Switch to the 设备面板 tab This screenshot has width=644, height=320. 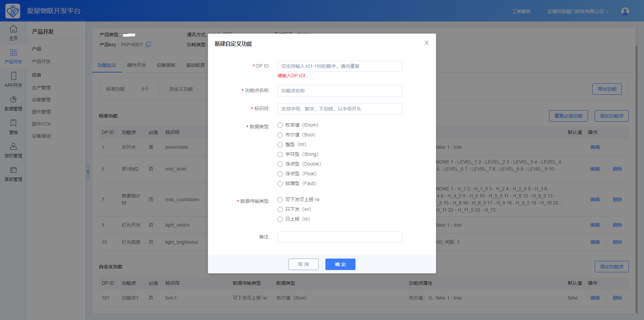coord(166,65)
